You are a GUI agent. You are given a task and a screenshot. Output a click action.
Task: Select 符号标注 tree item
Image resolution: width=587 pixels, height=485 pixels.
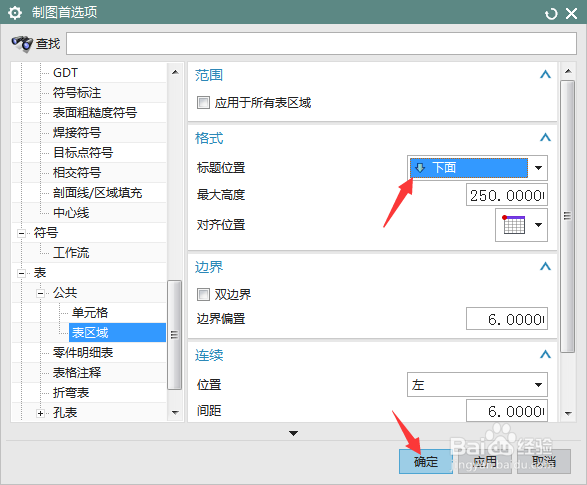coord(77,92)
